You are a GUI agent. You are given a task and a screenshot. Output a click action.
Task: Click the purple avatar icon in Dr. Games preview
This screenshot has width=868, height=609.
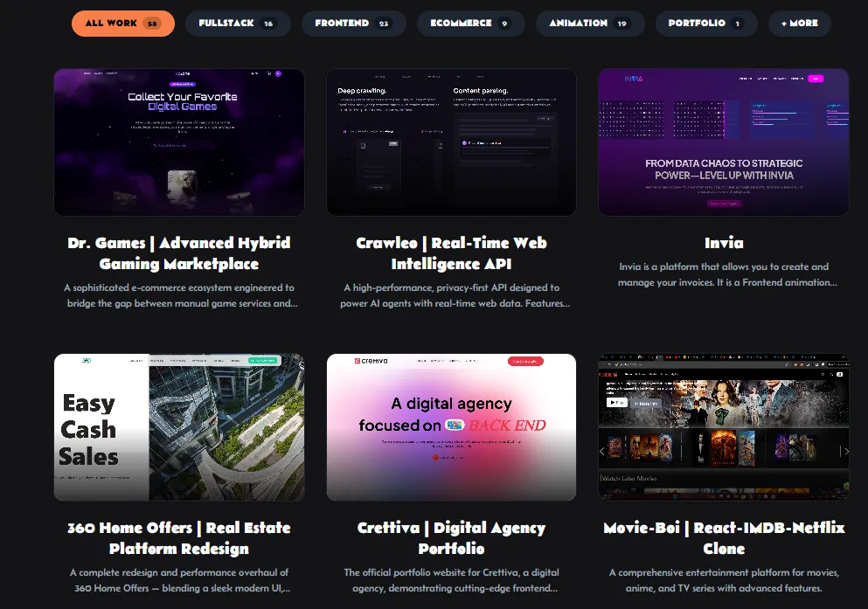(x=278, y=74)
